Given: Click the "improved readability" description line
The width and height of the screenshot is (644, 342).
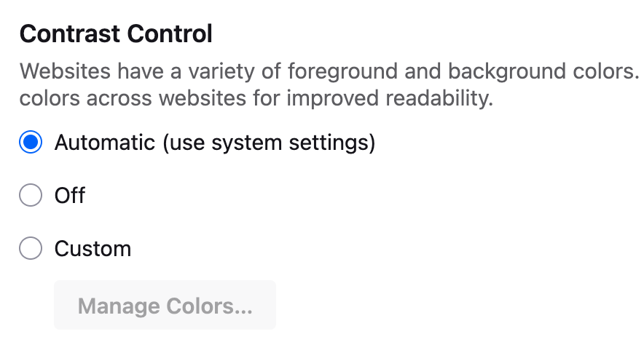Looking at the screenshot, I should pyautogui.click(x=256, y=98).
